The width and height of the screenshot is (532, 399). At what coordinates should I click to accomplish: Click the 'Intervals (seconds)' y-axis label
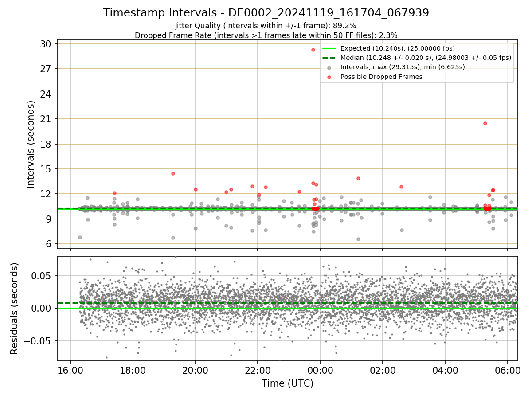tap(31, 144)
